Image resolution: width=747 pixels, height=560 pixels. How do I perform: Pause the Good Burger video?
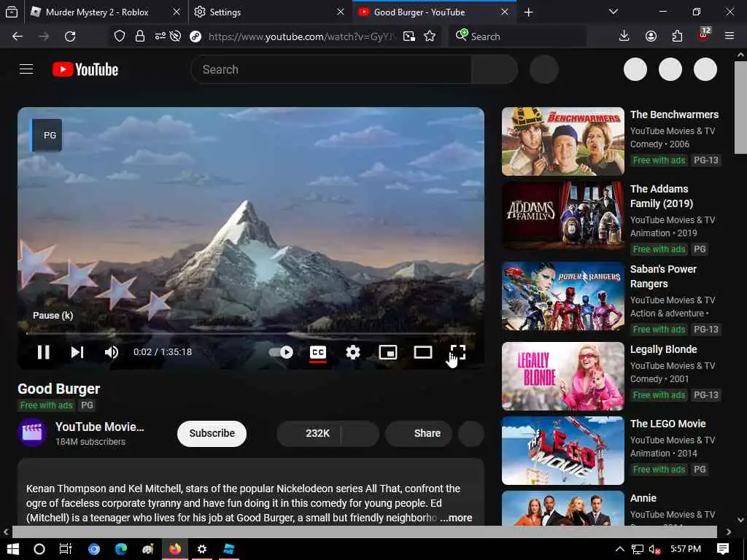point(43,352)
